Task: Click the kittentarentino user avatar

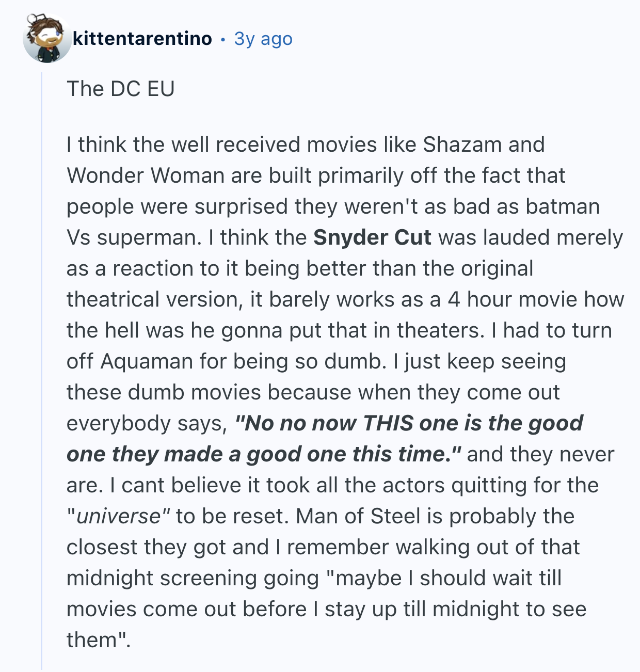Action: (x=46, y=39)
